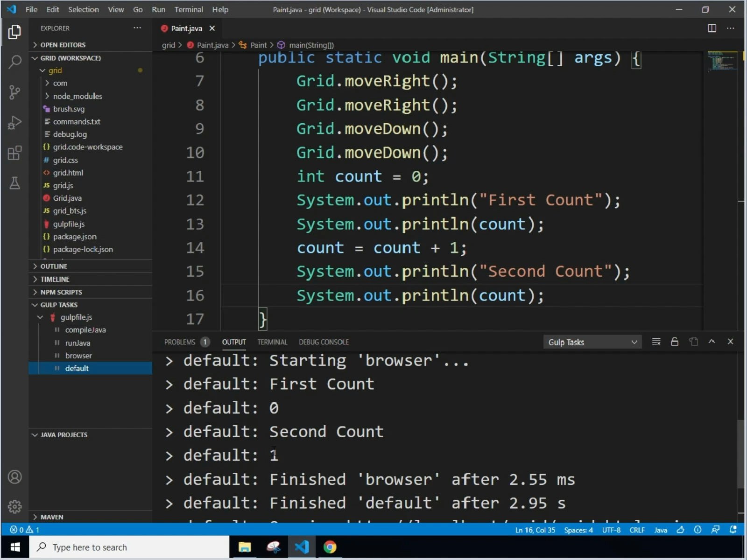
Task: Click the Search icon in Activity Bar
Action: (14, 61)
